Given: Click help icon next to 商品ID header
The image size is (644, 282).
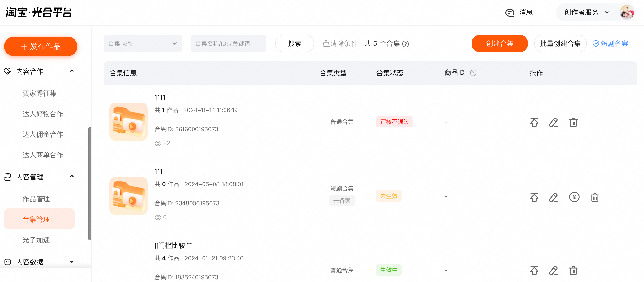Looking at the screenshot, I should tap(473, 73).
